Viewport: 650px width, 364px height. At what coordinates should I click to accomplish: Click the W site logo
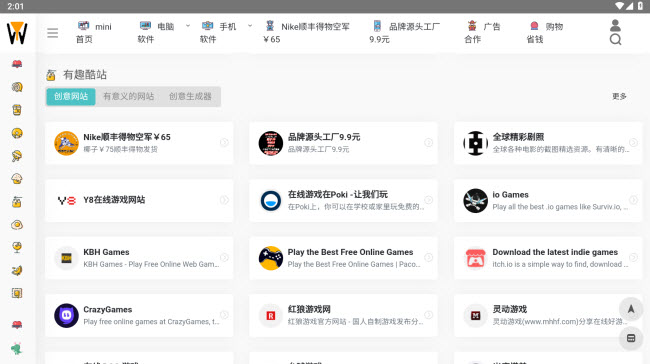pyautogui.click(x=17, y=33)
